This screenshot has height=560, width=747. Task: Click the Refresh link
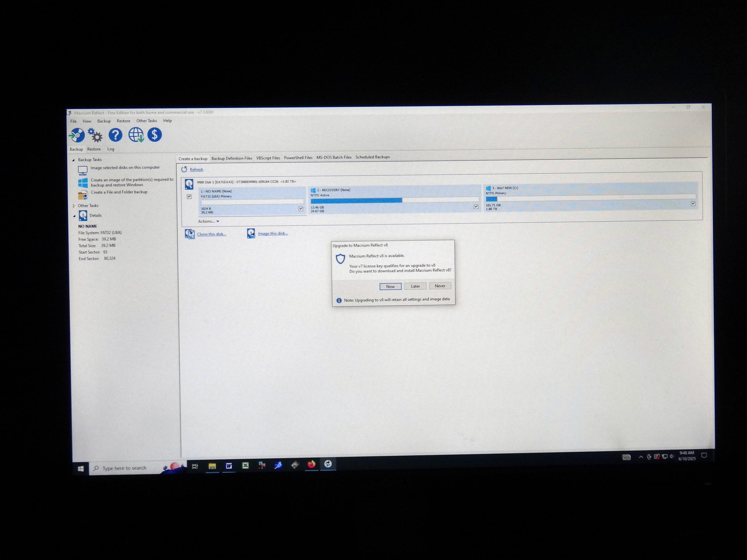(x=197, y=170)
